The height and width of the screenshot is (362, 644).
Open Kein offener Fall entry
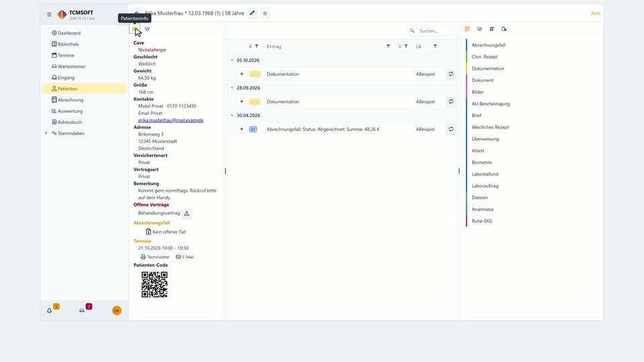coord(166,232)
